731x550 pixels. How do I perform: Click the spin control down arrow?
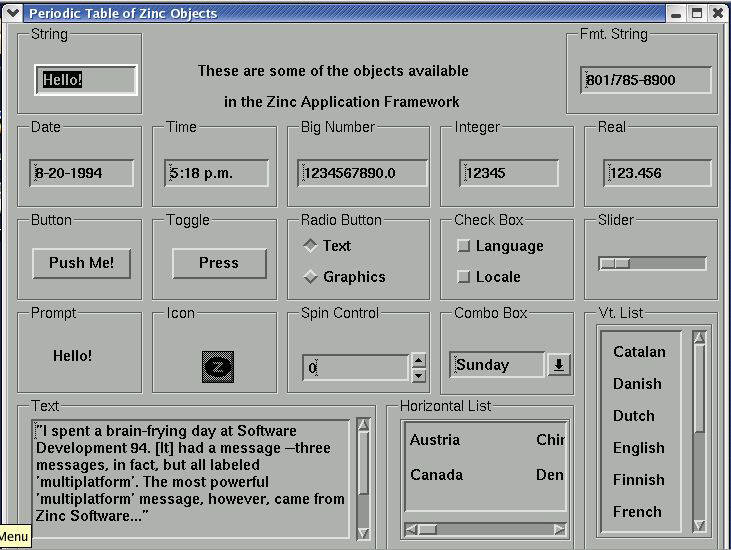pyautogui.click(x=419, y=376)
